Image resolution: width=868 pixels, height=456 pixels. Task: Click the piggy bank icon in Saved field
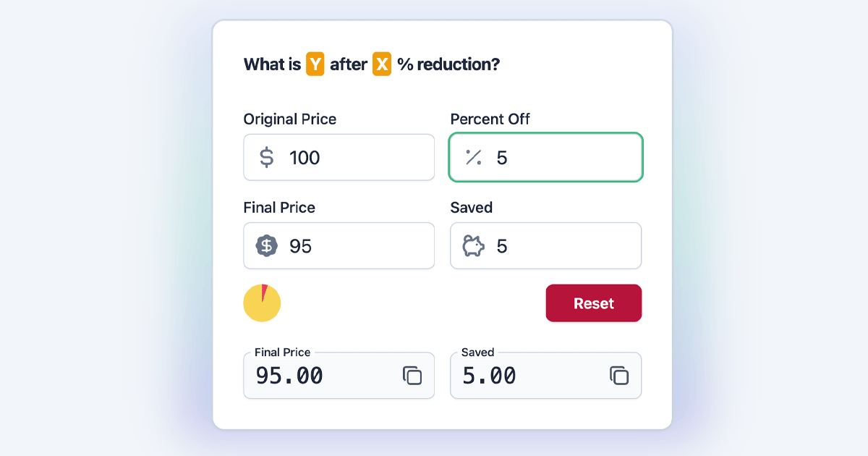pos(474,246)
